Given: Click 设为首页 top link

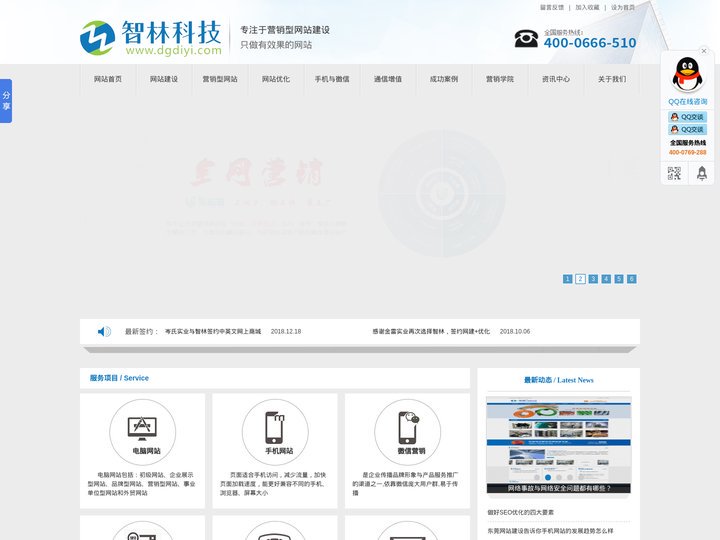Looking at the screenshot, I should pos(623,7).
